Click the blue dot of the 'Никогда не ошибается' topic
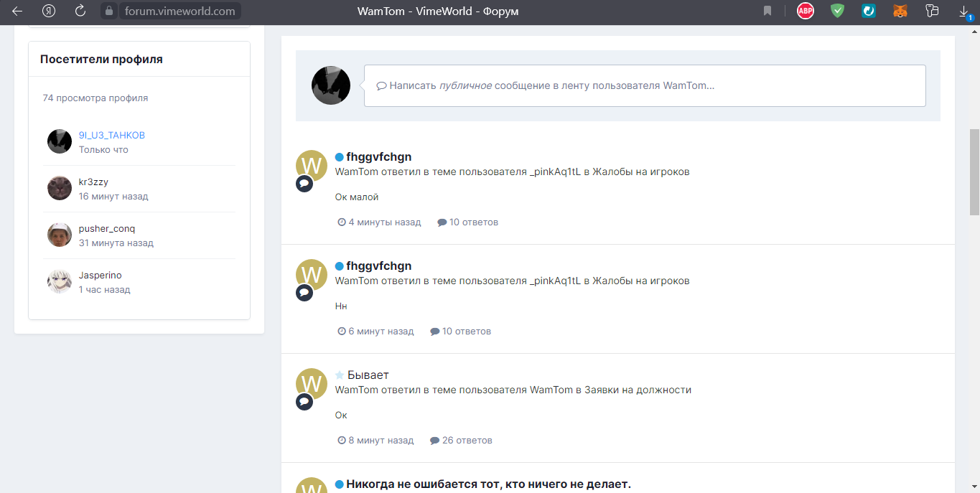The image size is (980, 493). point(339,484)
